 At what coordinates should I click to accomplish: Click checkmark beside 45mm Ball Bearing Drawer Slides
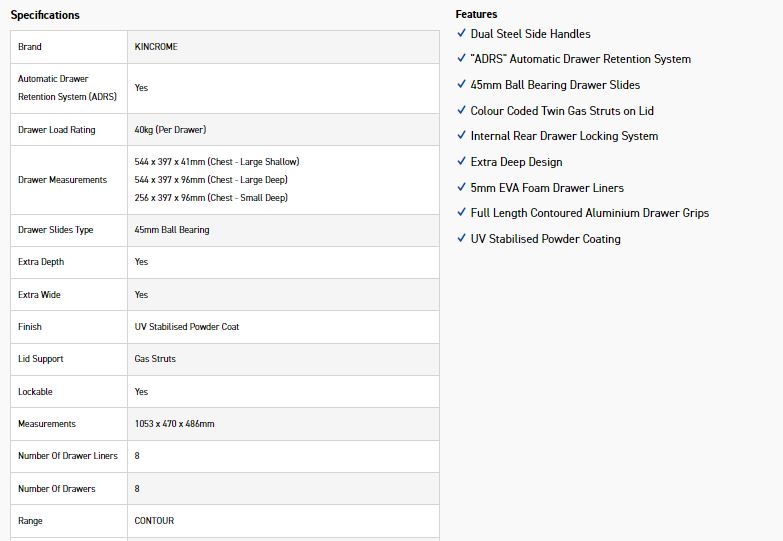point(461,84)
